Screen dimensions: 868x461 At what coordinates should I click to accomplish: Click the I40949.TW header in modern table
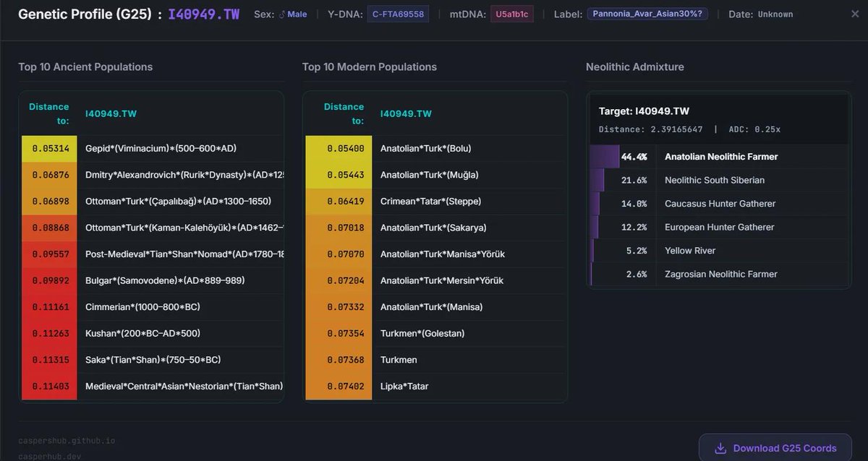click(406, 113)
